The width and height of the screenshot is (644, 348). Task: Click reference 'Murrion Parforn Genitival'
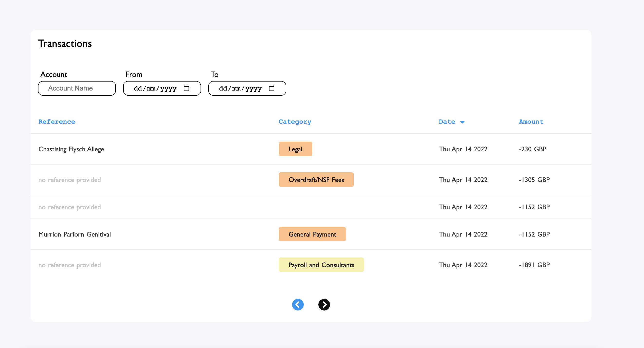(x=74, y=234)
